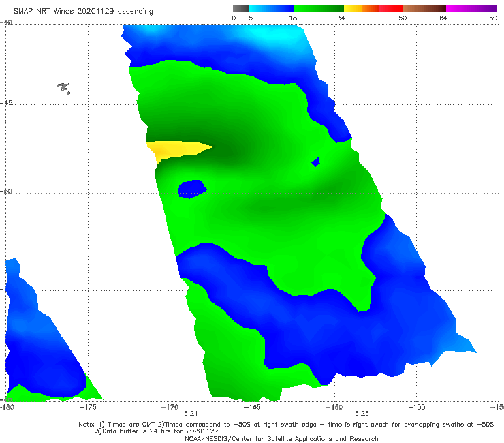Choose the green segment of the color bar

319,8
